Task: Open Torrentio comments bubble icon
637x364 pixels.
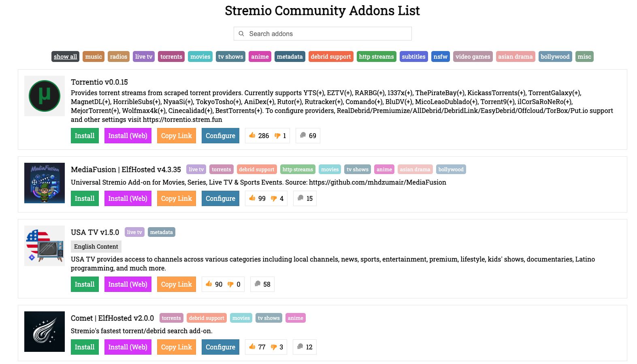Action: tap(303, 135)
